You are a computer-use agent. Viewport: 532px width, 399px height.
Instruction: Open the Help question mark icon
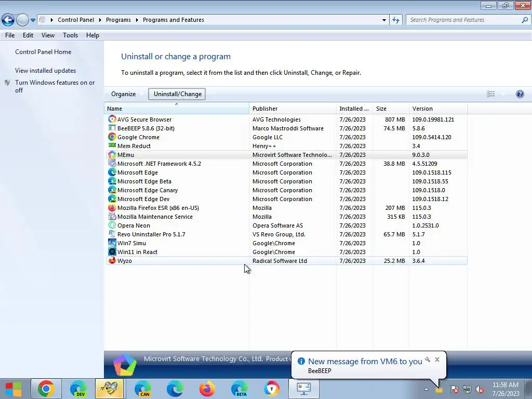(520, 94)
